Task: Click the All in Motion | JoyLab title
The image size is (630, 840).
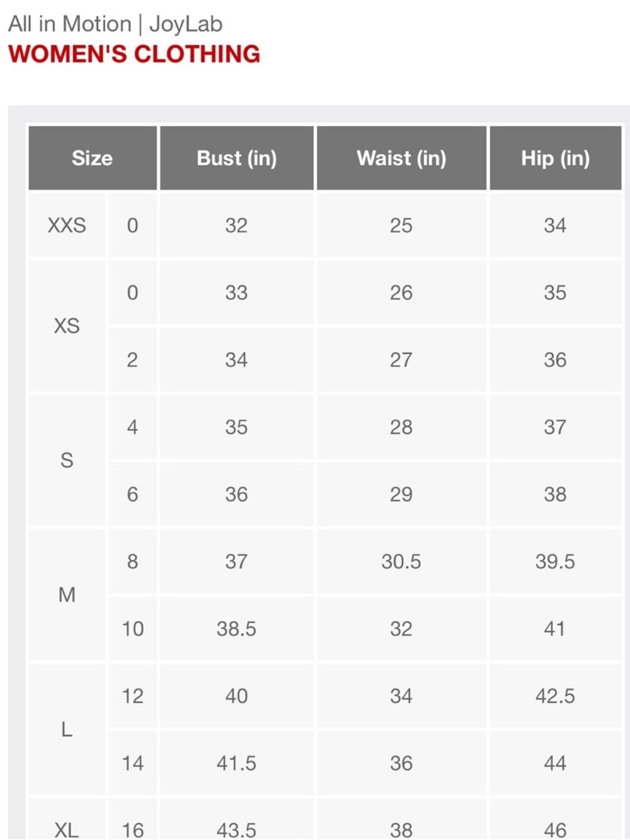Action: (x=115, y=24)
